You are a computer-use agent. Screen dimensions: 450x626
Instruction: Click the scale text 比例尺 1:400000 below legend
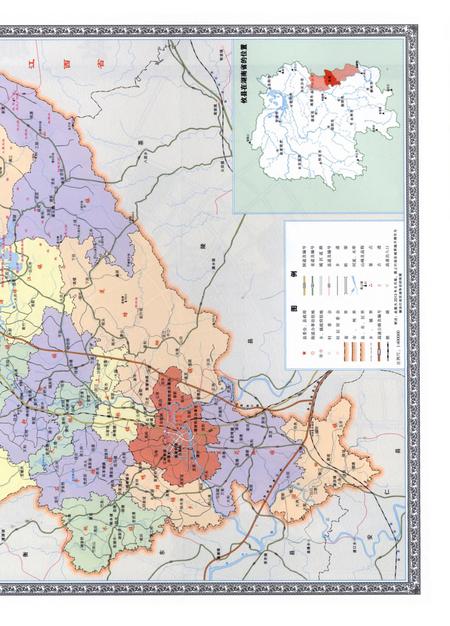(x=398, y=347)
